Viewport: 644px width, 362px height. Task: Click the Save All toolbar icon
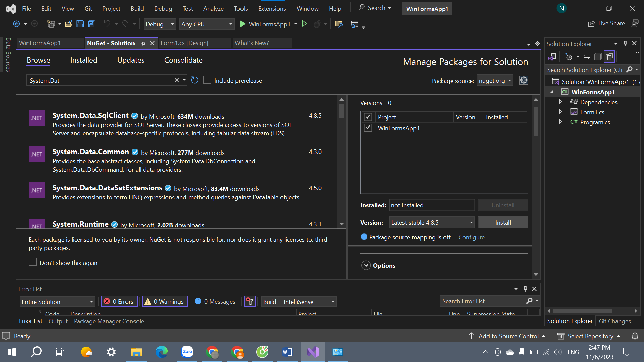tap(91, 24)
